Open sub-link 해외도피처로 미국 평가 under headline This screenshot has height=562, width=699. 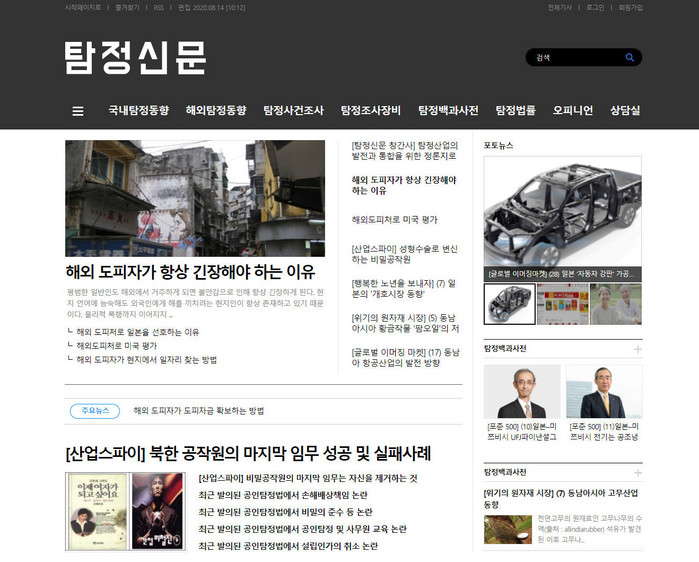[116, 346]
